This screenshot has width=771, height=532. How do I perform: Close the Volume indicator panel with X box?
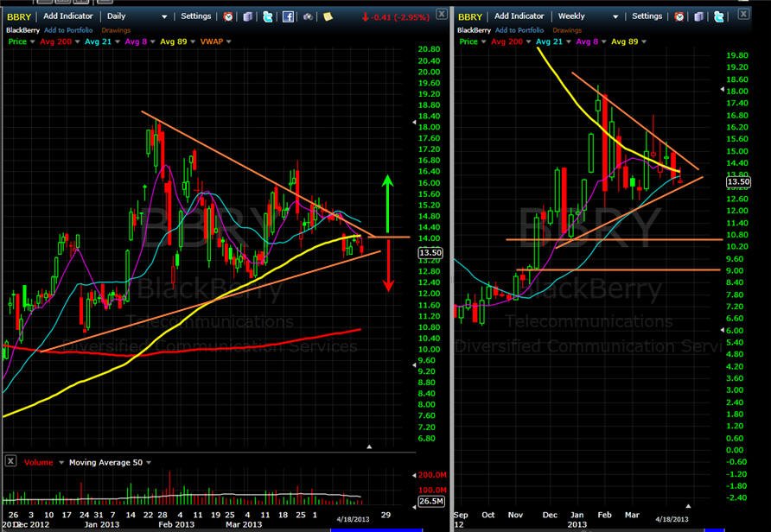10,461
